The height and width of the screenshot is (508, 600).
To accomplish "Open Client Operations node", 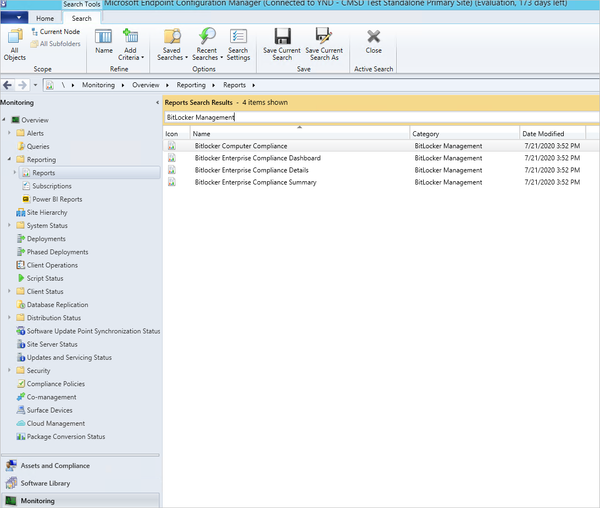I will pyautogui.click(x=47, y=265).
